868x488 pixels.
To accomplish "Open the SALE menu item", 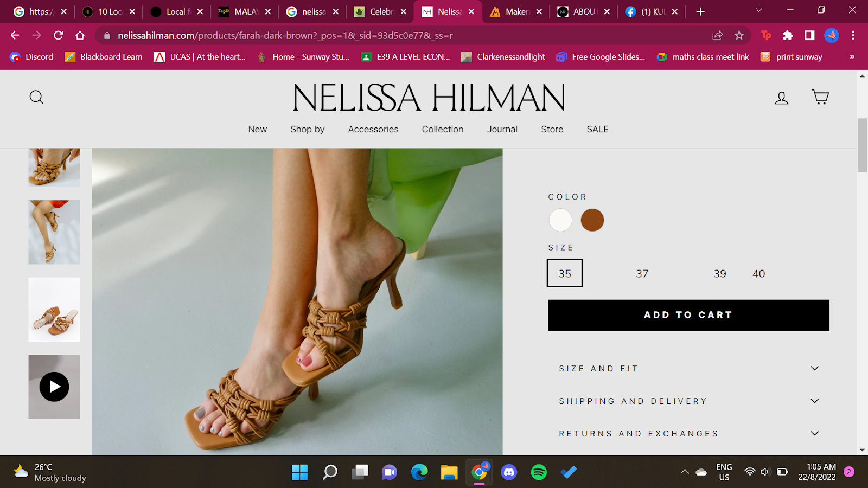I will click(x=598, y=129).
